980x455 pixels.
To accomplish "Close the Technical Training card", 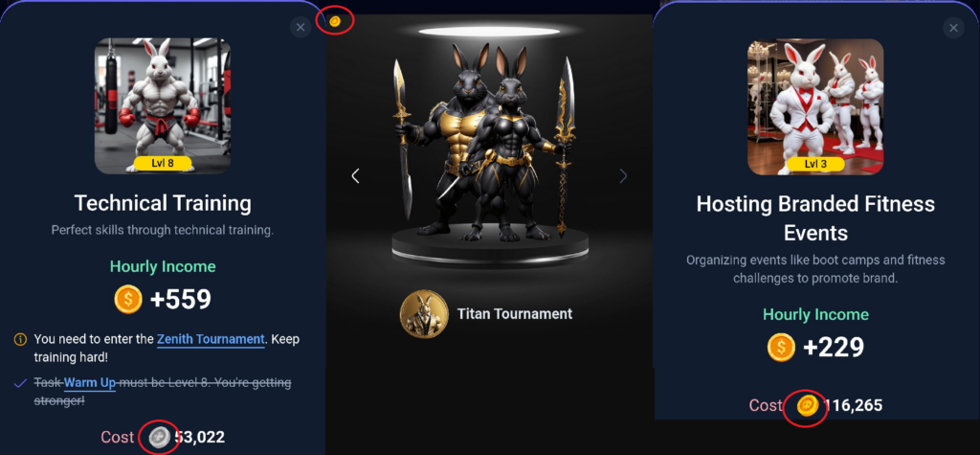I will [x=301, y=28].
